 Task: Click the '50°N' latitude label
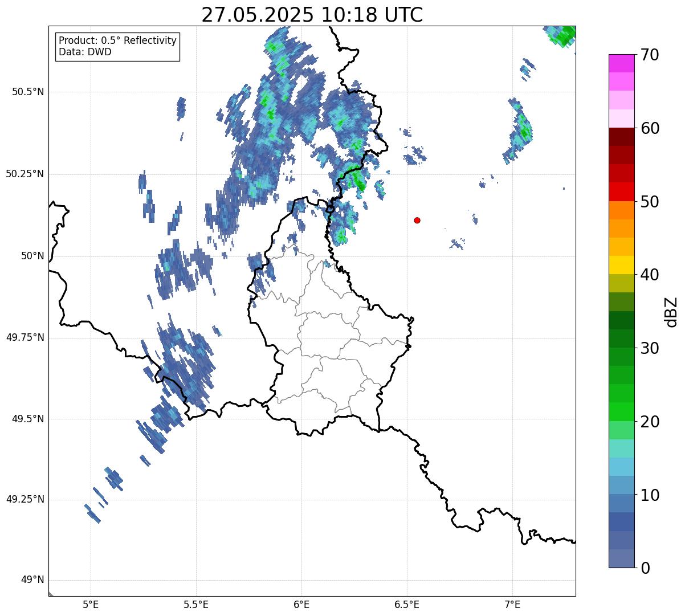32,256
